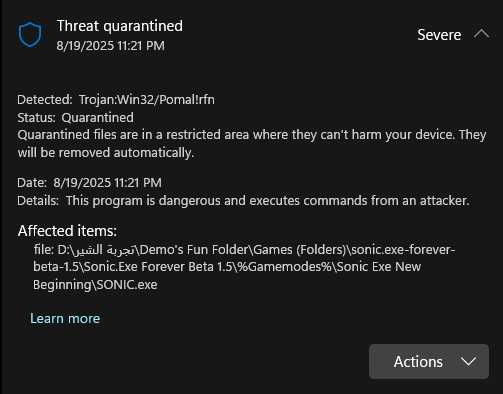Viewport: 503px width, 394px height.
Task: Click the Actions dropdown arrow
Action: [x=468, y=361]
